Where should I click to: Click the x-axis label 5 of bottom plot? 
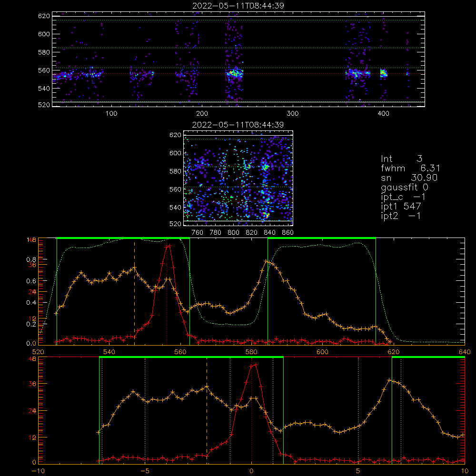point(358,471)
